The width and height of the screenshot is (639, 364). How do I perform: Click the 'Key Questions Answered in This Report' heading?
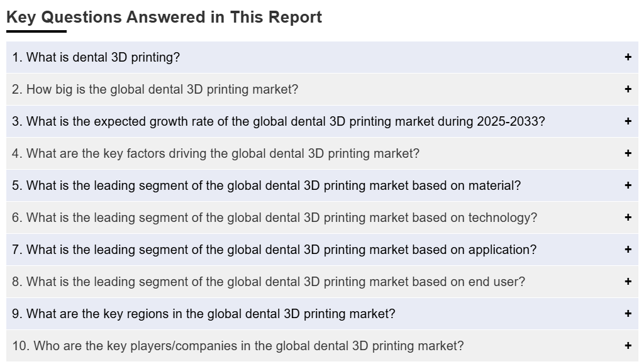point(164,17)
